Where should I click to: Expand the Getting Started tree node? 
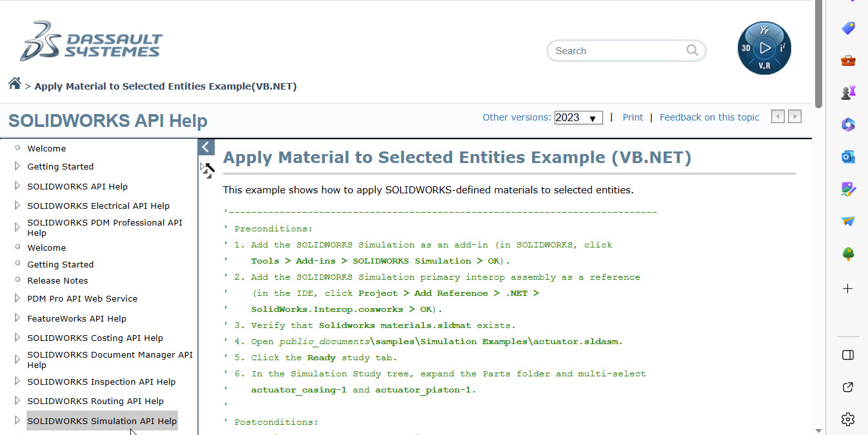pos(16,166)
